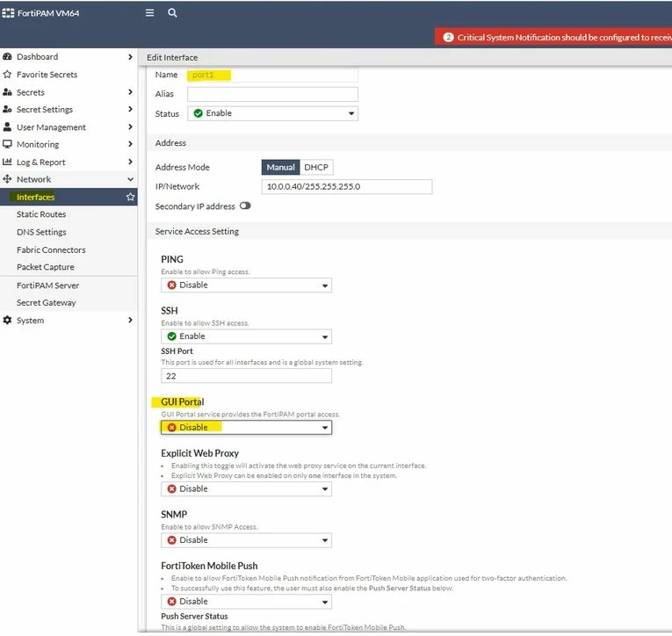Expand the Secrets menu chevron

tap(130, 91)
